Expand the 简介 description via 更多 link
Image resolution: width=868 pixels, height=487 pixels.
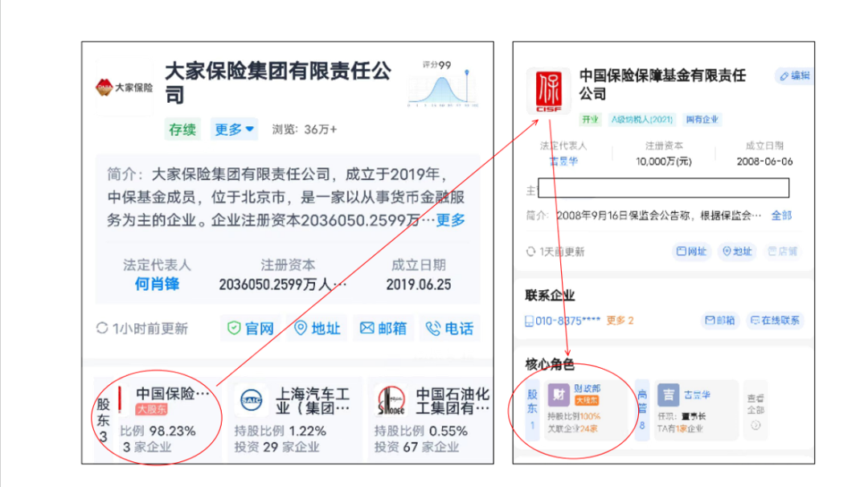click(451, 220)
